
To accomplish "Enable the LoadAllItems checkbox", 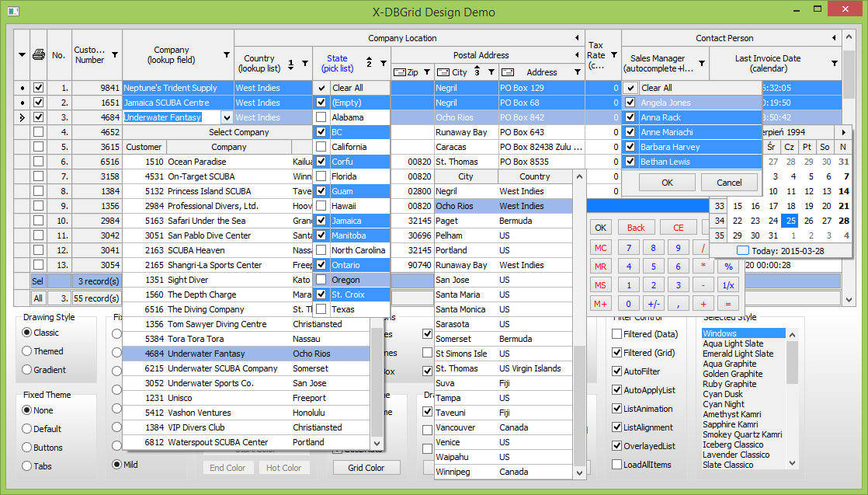I will 616,465.
